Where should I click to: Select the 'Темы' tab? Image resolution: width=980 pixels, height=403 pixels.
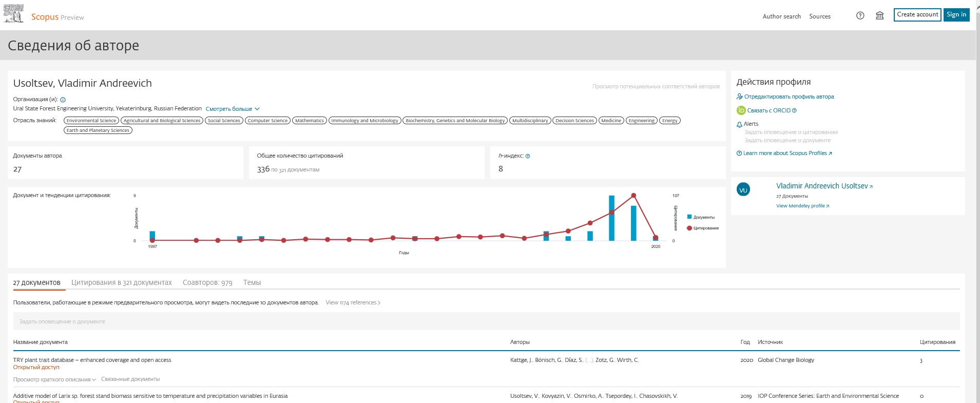252,282
